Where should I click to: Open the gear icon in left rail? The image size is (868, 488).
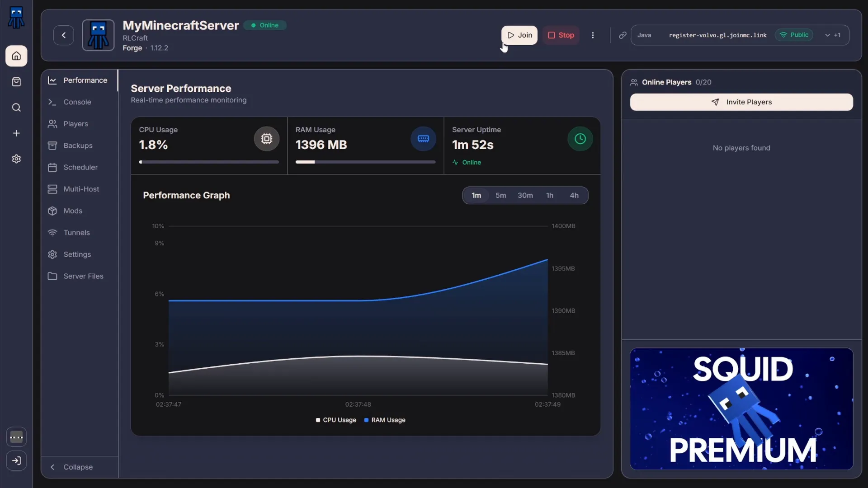click(16, 159)
